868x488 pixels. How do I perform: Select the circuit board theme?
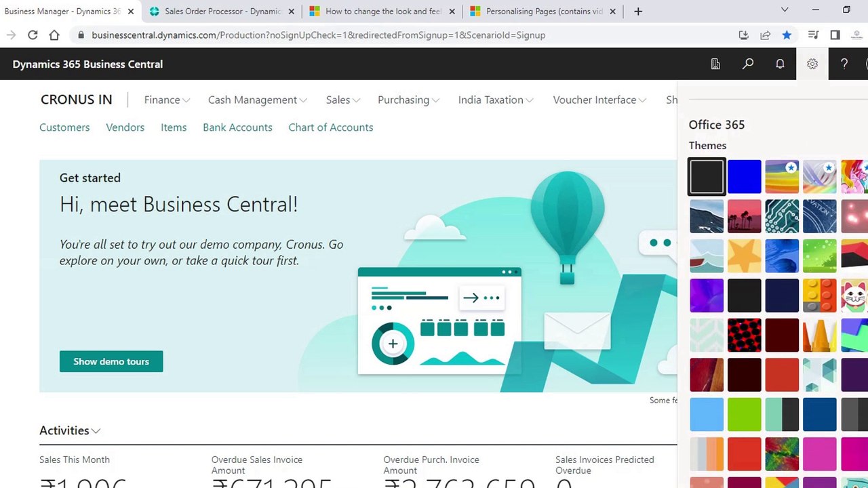(x=782, y=216)
